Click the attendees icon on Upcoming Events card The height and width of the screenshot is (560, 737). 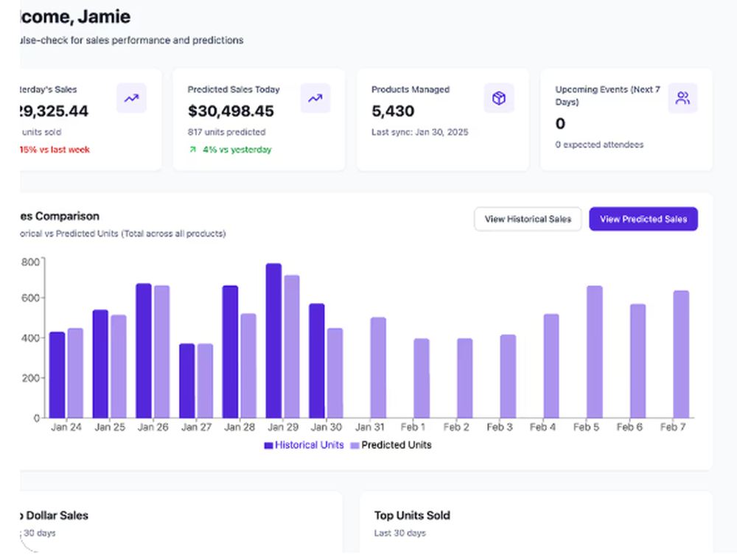[682, 98]
